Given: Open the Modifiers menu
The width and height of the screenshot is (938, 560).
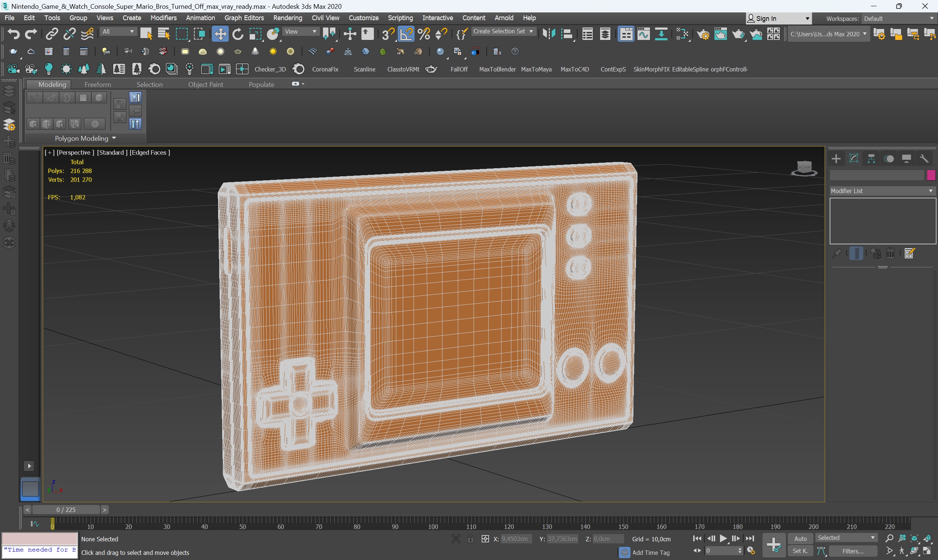Looking at the screenshot, I should tap(163, 18).
